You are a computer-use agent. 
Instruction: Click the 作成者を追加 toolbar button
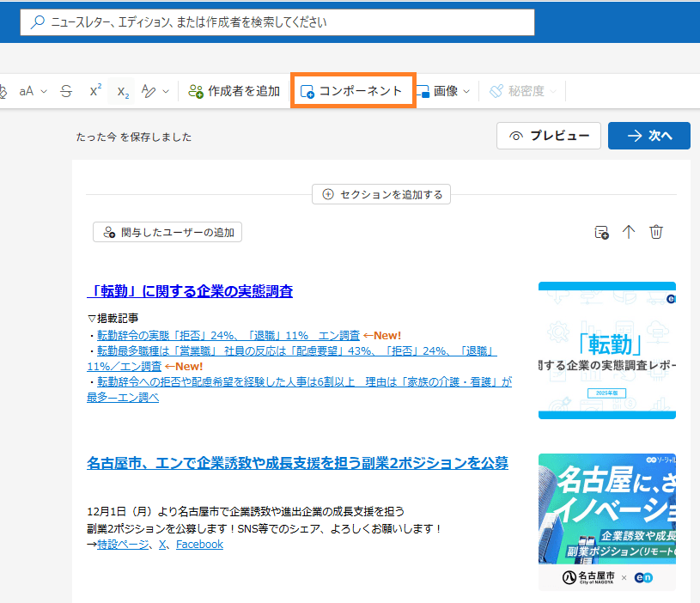pos(234,91)
